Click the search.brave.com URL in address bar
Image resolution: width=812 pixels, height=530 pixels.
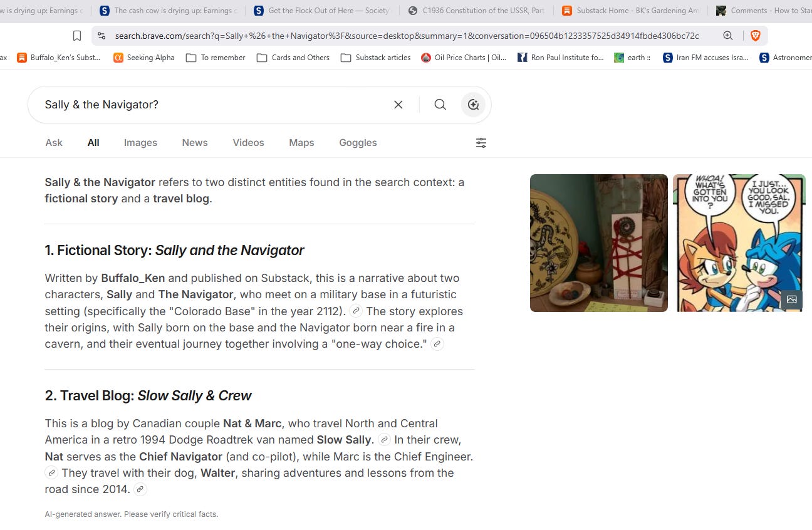407,36
